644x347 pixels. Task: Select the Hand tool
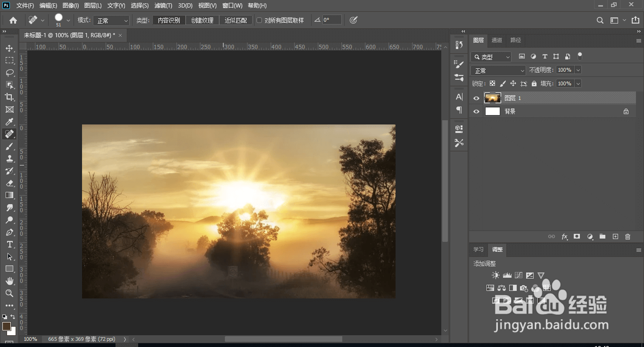tap(9, 281)
